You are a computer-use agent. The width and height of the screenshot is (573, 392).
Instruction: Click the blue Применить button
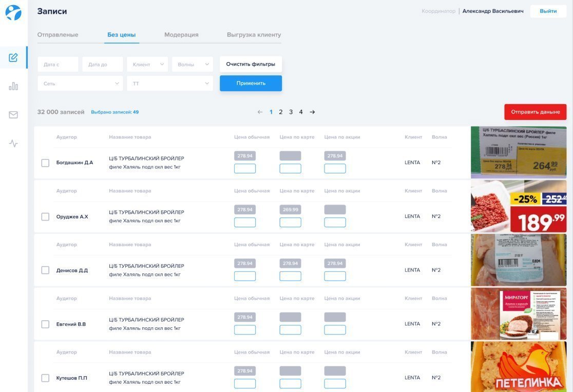[x=251, y=83]
